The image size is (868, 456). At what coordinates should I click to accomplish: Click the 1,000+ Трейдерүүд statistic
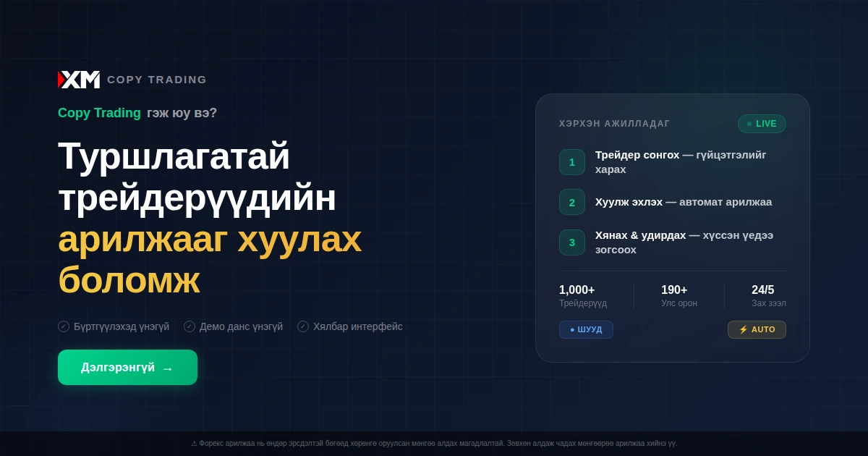(583, 296)
